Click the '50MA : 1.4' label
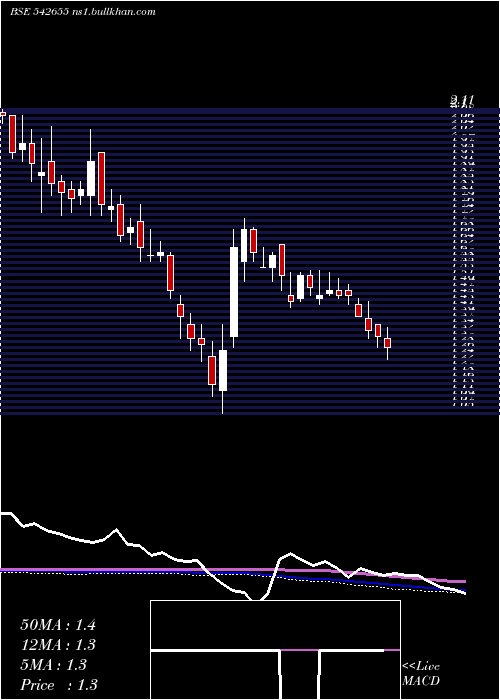 click(58, 625)
